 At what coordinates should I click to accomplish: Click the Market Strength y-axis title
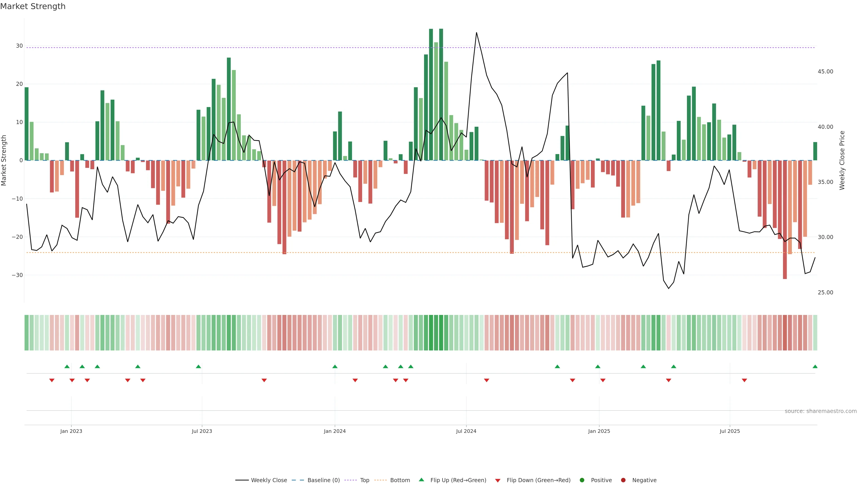tap(4, 160)
